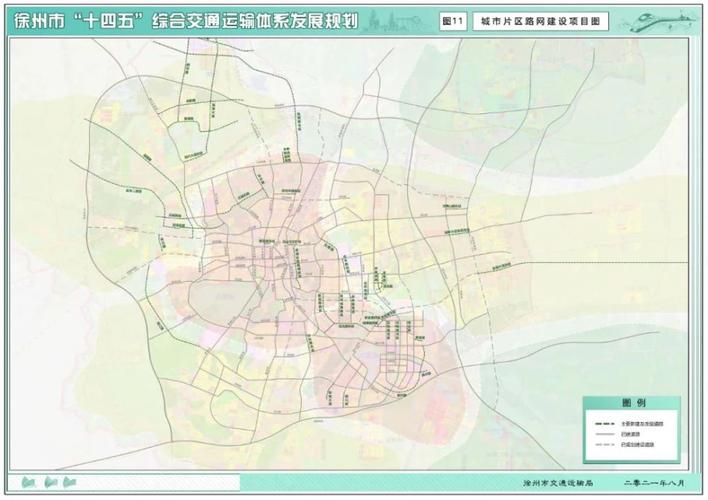Click the legend heading 图例
Image resolution: width=708 pixels, height=500 pixels.
(x=633, y=402)
